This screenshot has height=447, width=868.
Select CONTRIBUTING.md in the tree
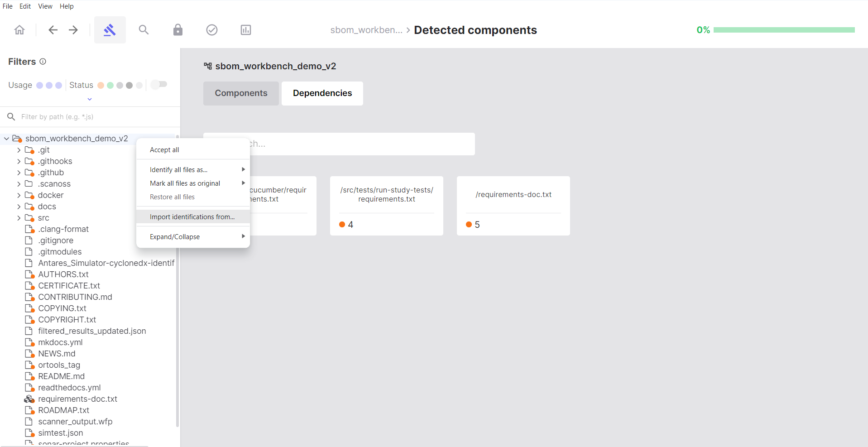coord(75,297)
